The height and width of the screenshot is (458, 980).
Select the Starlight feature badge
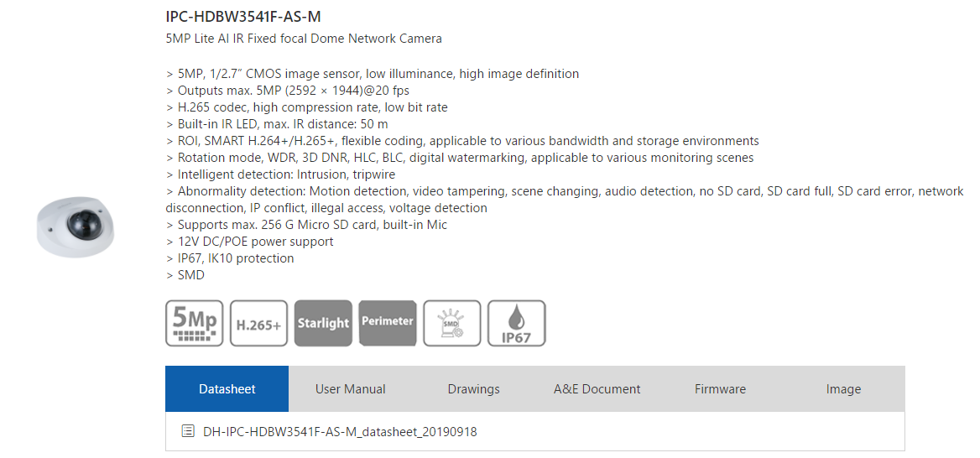(x=323, y=323)
